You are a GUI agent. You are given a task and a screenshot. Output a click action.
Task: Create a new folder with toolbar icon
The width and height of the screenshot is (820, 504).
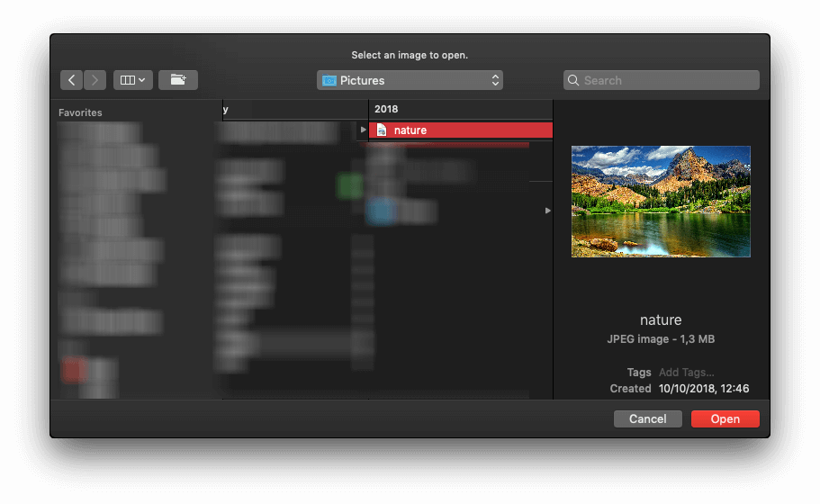pos(178,80)
